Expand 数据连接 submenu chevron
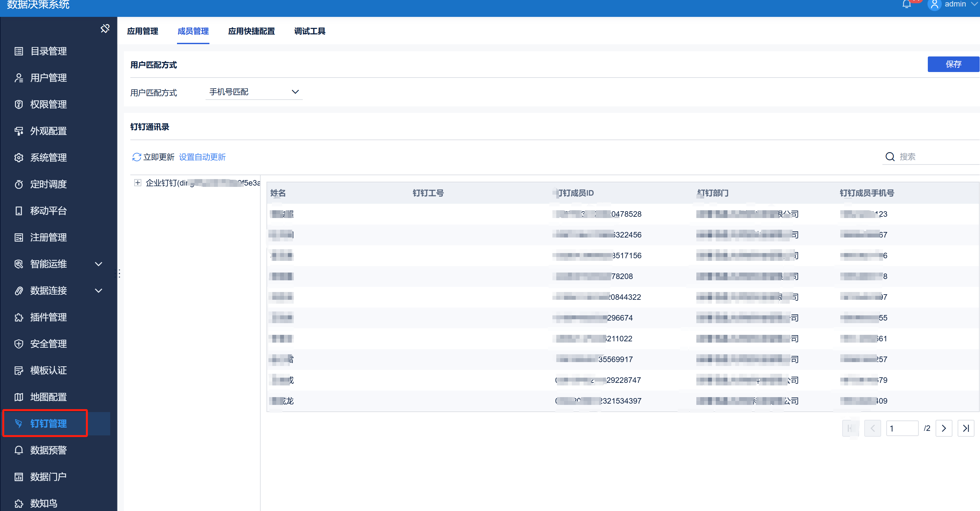This screenshot has width=980, height=511. point(99,290)
